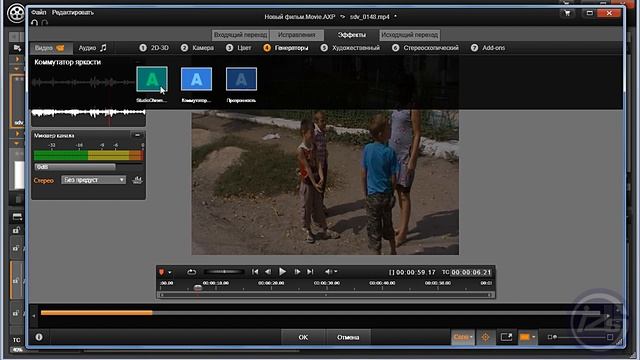Choose the StudioChroma effect thumbnail
The image size is (640, 360).
[152, 79]
